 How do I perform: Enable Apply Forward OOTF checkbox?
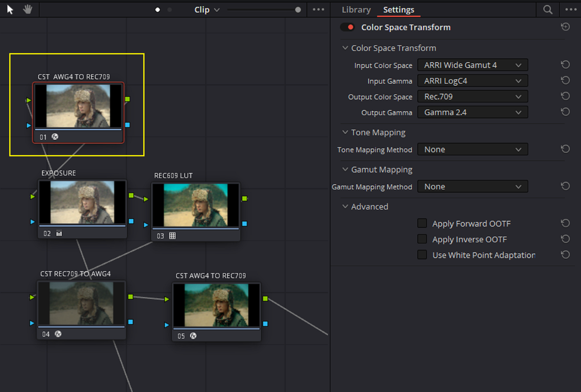(422, 223)
